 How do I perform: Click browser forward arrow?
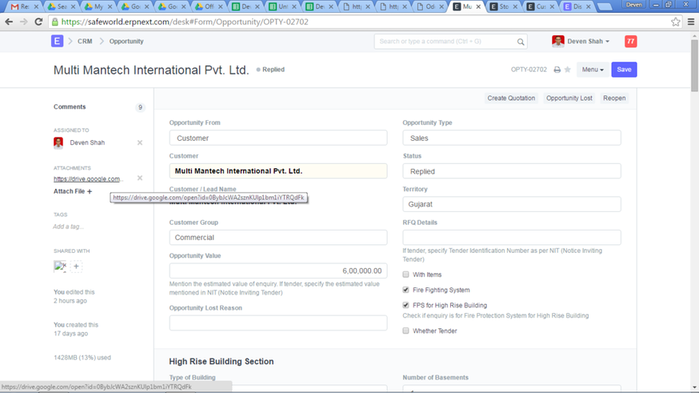(x=24, y=21)
